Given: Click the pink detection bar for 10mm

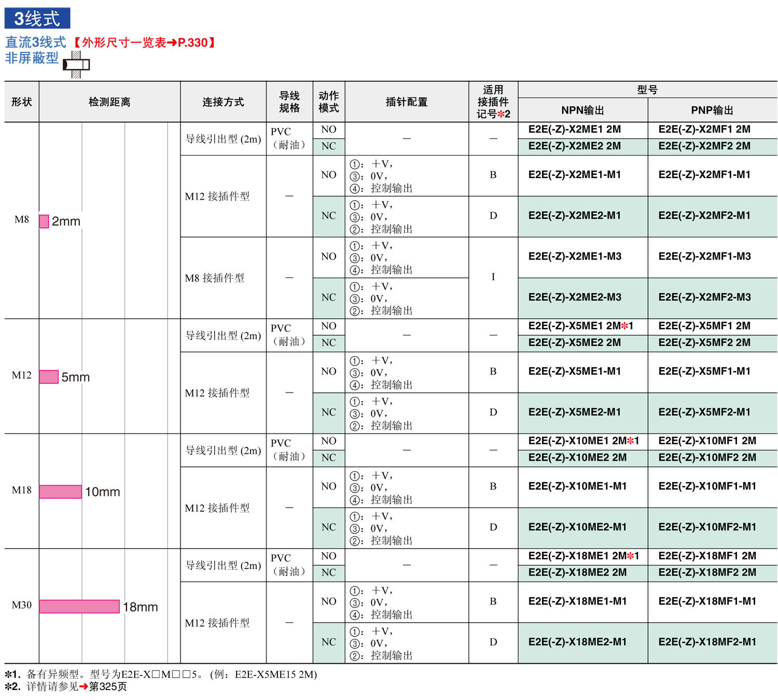Looking at the screenshot, I should 61,492.
